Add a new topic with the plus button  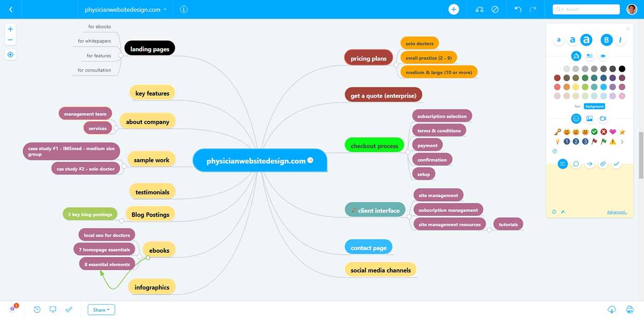tap(454, 9)
